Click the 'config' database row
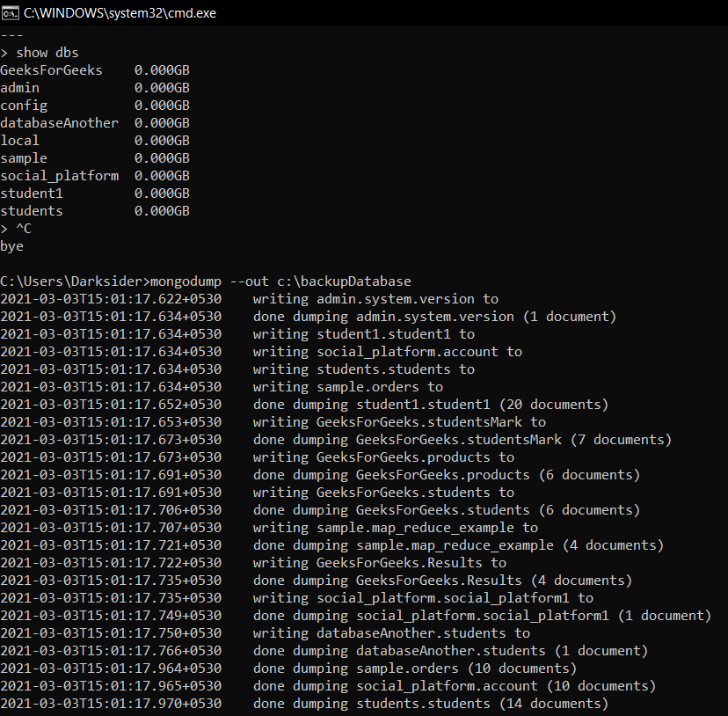728x716 pixels. pos(95,106)
